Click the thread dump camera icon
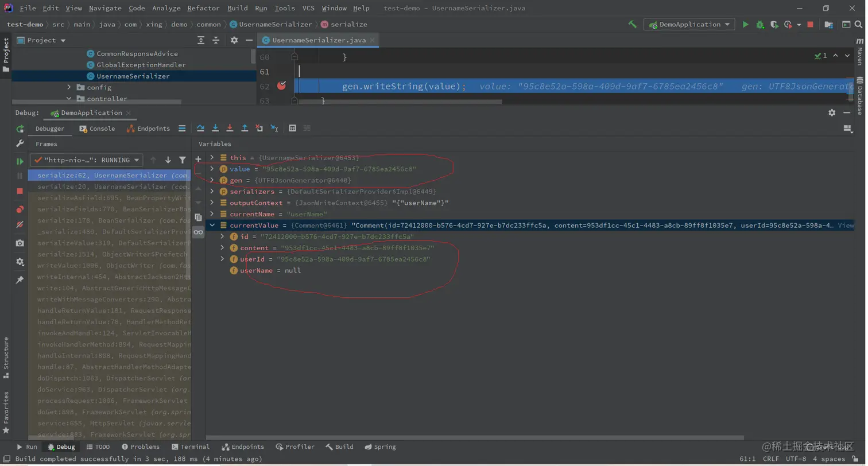 click(x=20, y=243)
